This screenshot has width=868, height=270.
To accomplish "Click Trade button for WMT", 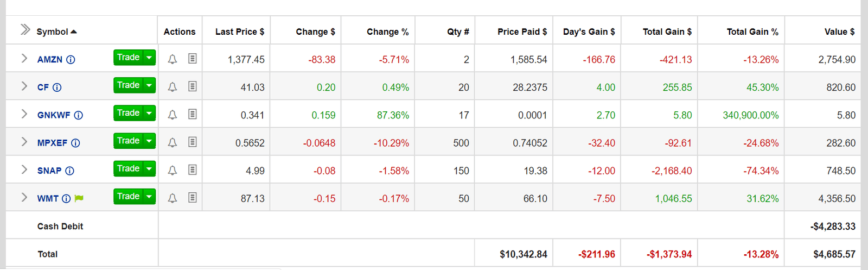I will pos(129,197).
